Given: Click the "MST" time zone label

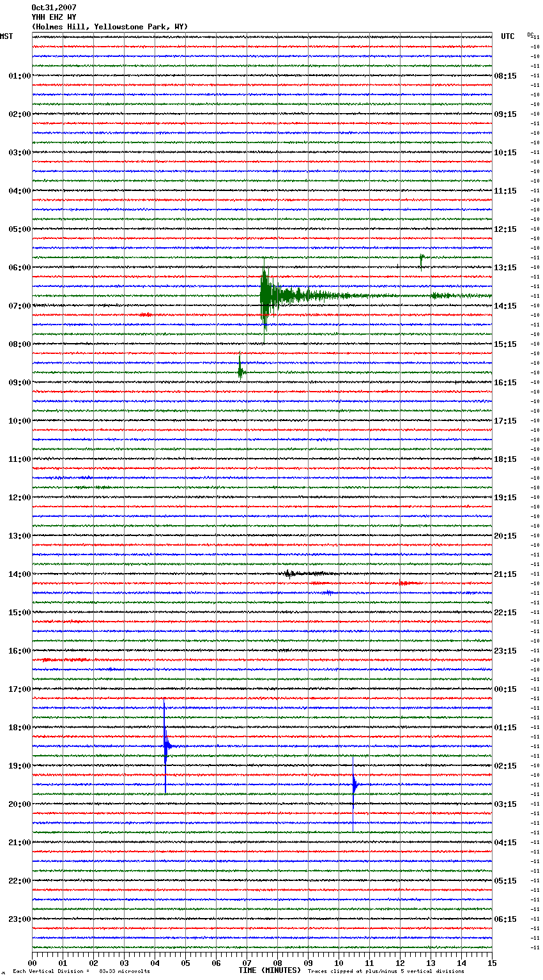Looking at the screenshot, I should click(6, 36).
